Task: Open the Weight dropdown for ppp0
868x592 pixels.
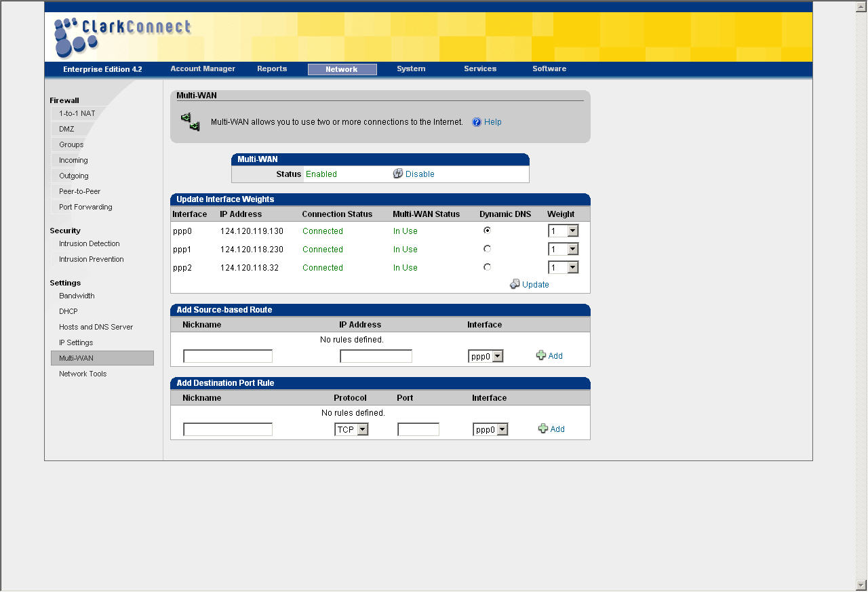Action: click(572, 231)
